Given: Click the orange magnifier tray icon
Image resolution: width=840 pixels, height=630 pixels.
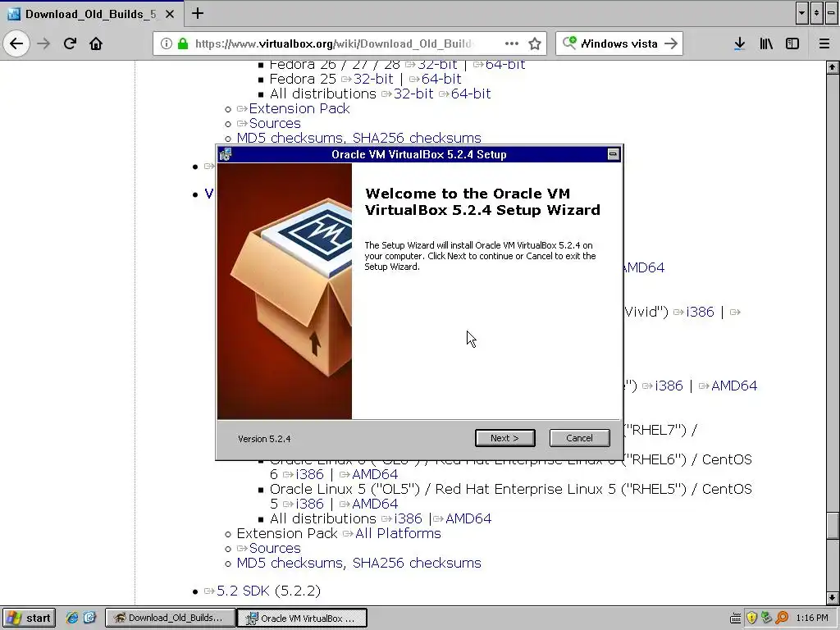Looking at the screenshot, I should coord(782,619).
